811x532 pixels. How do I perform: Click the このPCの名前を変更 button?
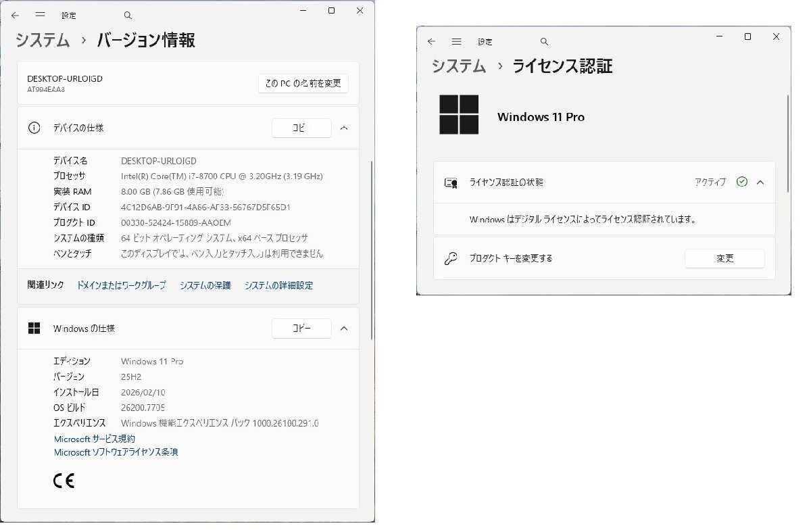(303, 83)
